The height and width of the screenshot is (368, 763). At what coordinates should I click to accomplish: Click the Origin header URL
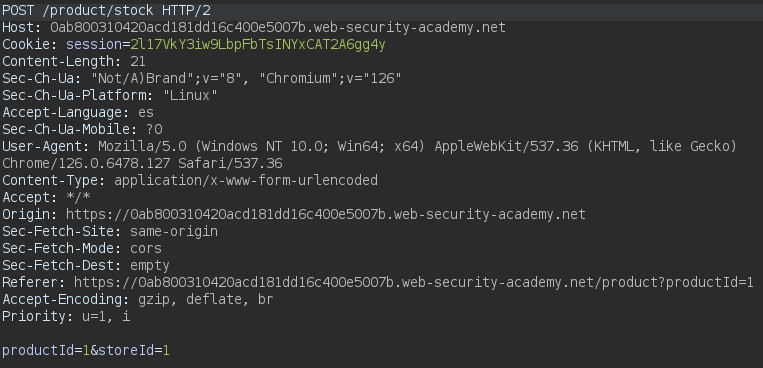click(x=326, y=215)
